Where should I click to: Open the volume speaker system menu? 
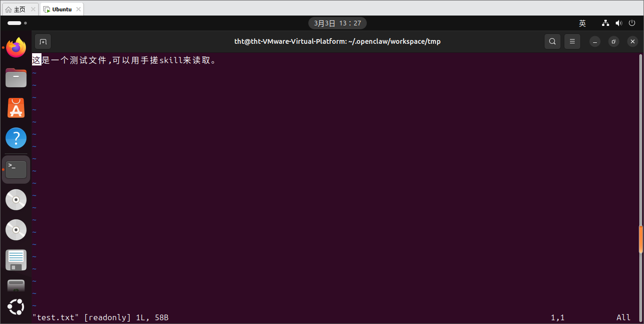coord(619,23)
